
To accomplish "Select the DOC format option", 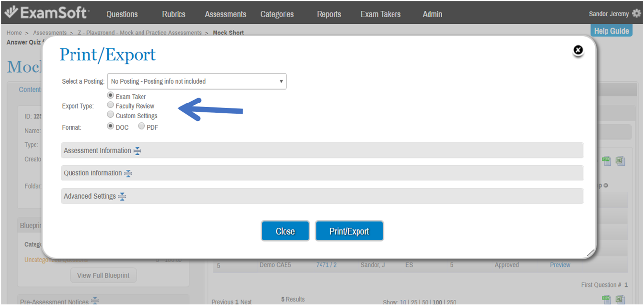I will point(111,126).
